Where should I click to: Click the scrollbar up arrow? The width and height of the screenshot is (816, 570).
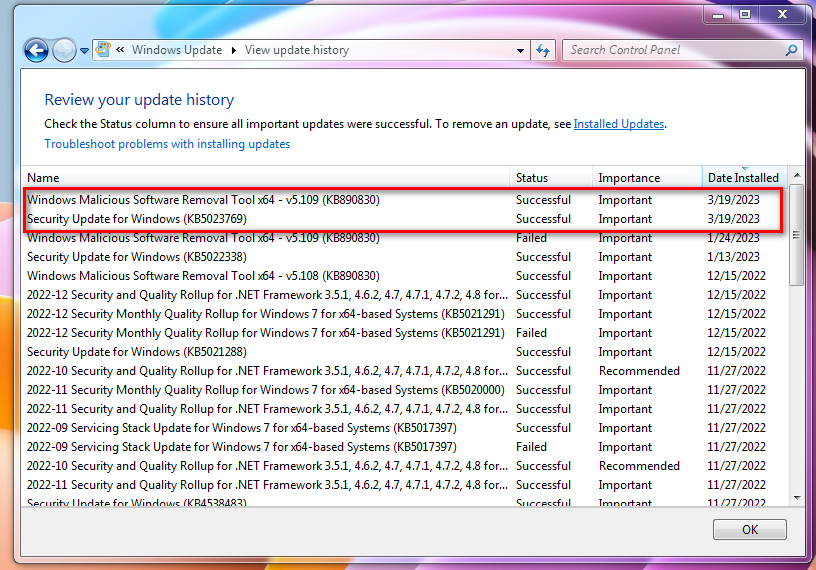(797, 176)
